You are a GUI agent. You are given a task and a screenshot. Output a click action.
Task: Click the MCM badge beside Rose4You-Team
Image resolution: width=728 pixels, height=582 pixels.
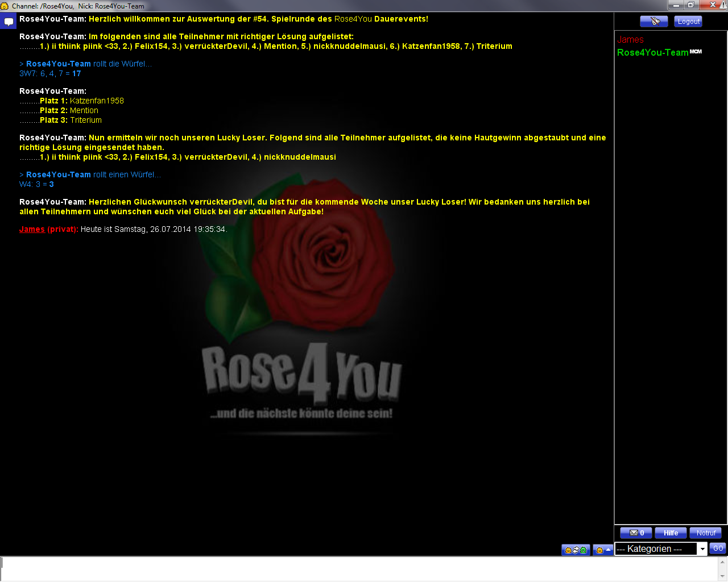(696, 52)
